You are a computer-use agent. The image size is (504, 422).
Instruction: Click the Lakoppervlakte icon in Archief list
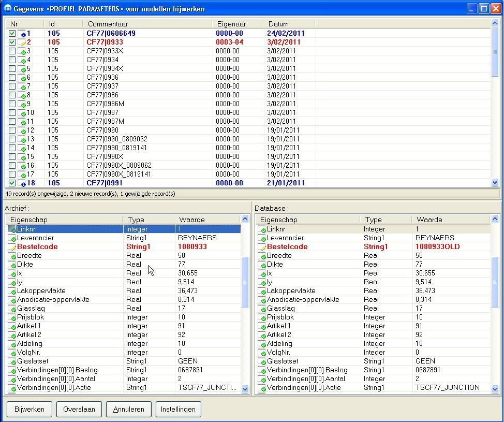[12, 291]
